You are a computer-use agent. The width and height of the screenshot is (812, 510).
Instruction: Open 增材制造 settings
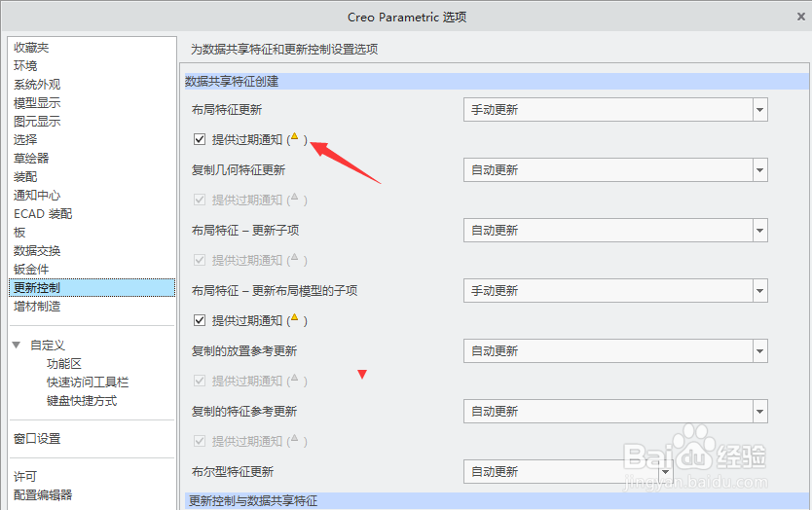pos(37,307)
